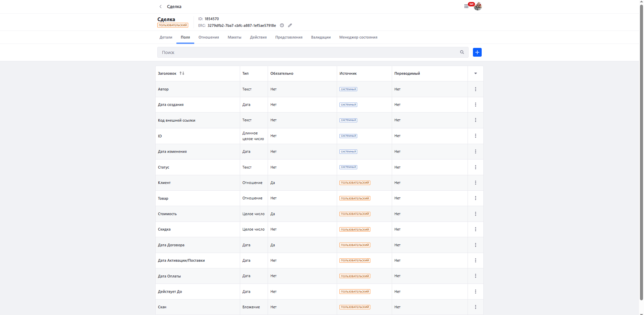Image resolution: width=644 pixels, height=315 pixels.
Task: Open three-dot menu for Скан row
Action: click(475, 307)
